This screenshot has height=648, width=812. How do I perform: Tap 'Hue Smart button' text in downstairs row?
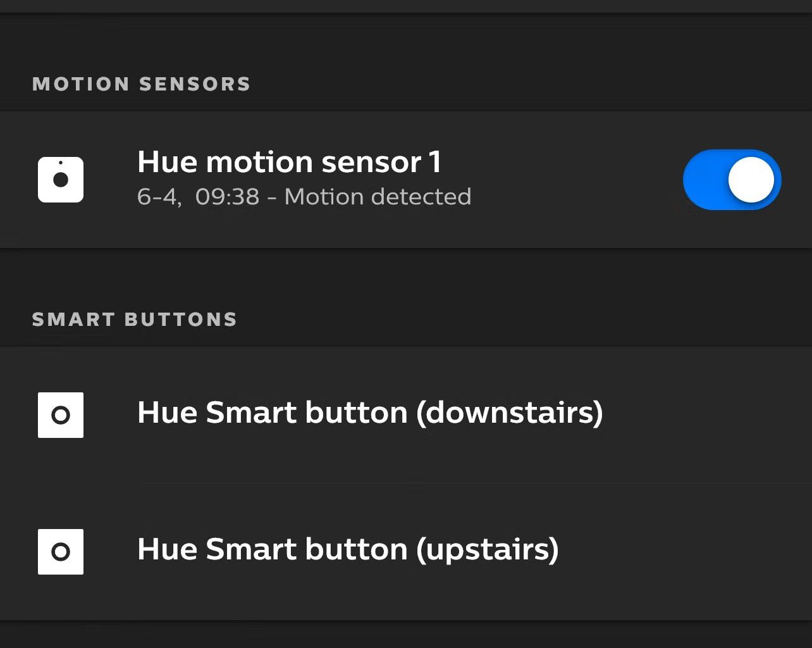coord(273,413)
